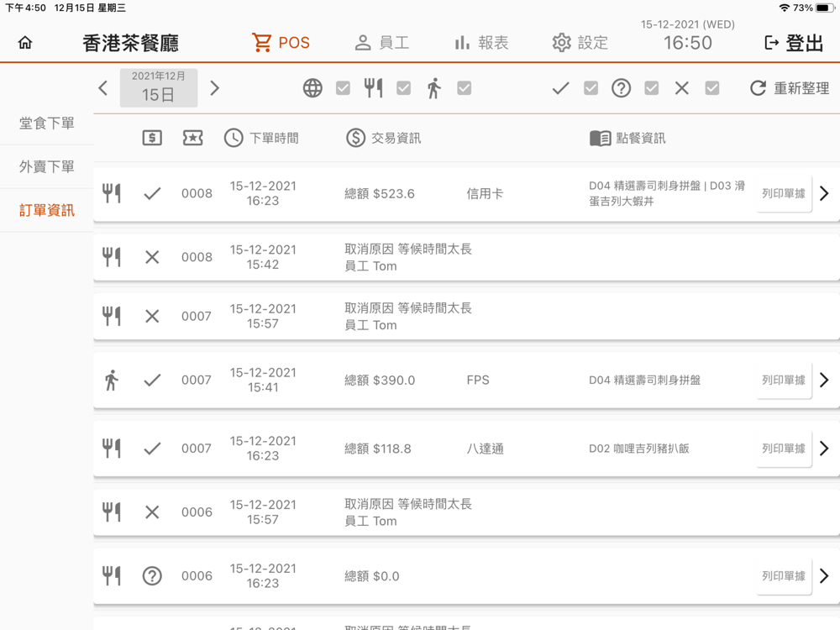Screen dimensions: 840x630
Task: Click fork-knife icon on the 15:42 cancelled order
Action: (x=112, y=257)
